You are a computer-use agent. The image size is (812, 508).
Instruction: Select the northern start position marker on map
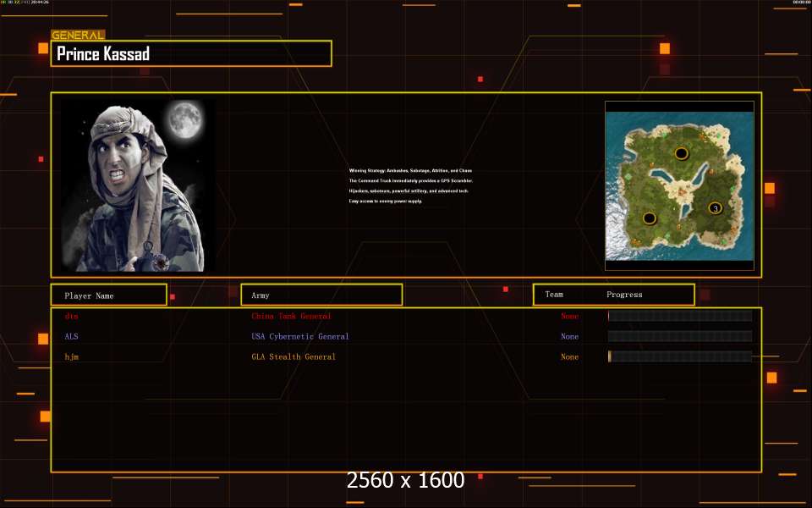[681, 153]
